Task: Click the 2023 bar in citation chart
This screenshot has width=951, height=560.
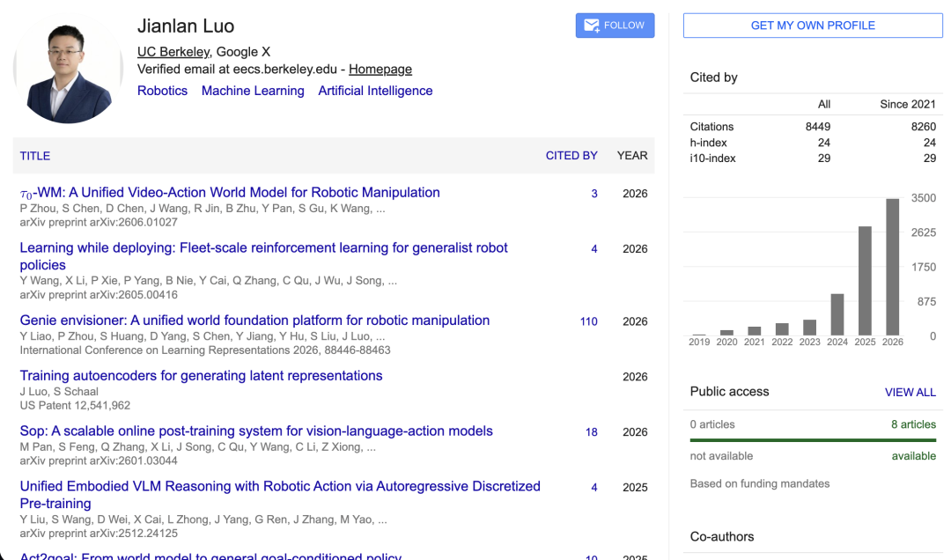Action: click(810, 328)
